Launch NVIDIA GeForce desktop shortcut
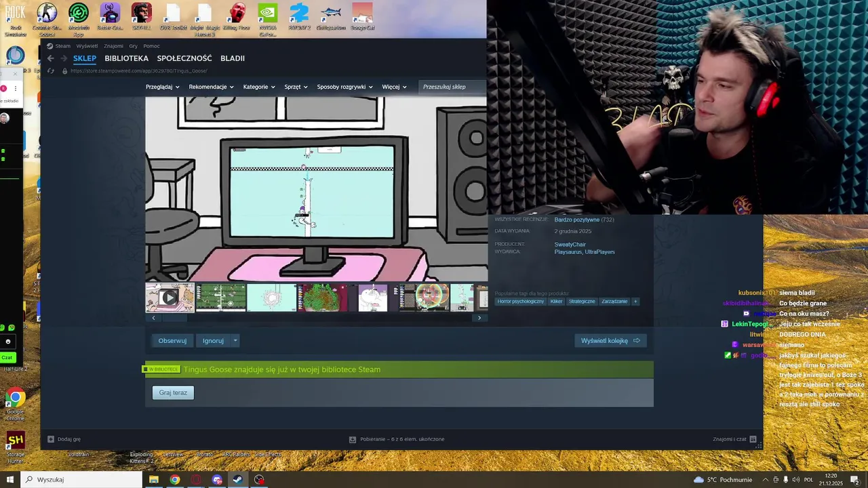The height and width of the screenshot is (488, 868). tap(268, 18)
